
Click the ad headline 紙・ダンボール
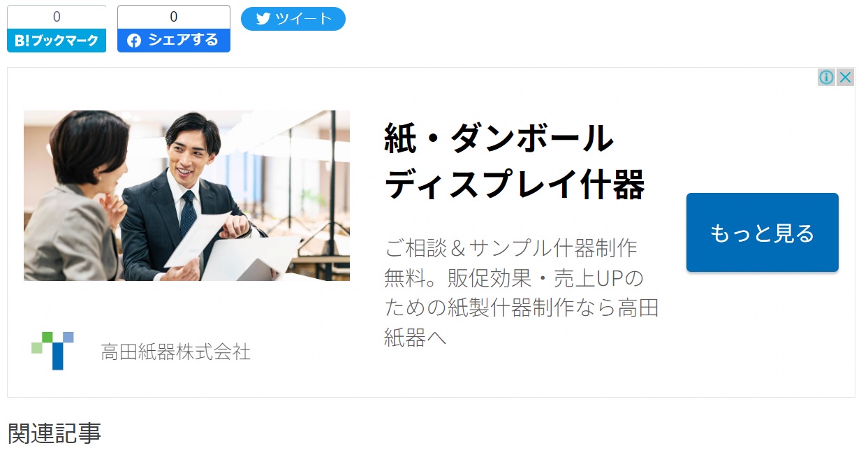(x=499, y=138)
